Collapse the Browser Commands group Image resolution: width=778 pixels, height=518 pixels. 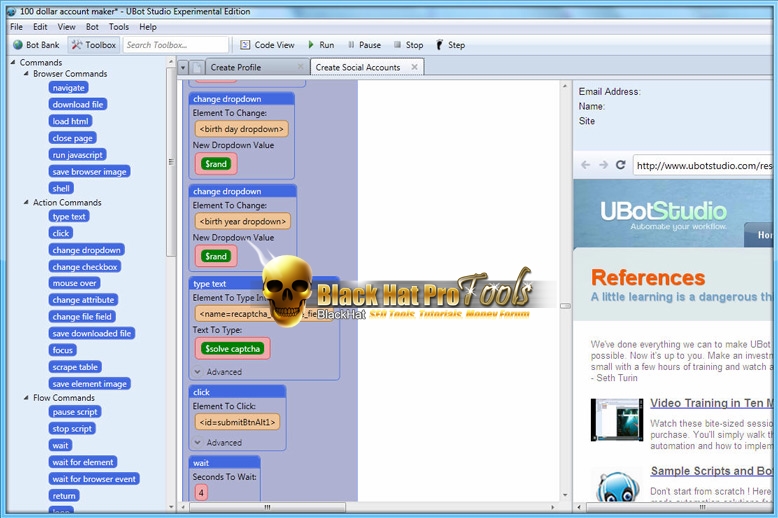point(26,73)
